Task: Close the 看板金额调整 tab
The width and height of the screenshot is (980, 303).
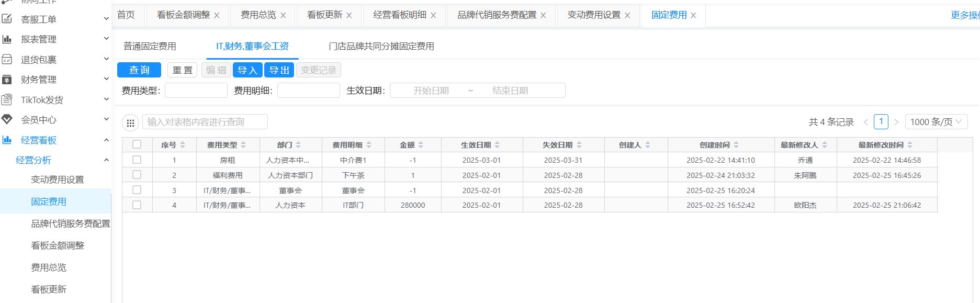Action: [x=217, y=15]
